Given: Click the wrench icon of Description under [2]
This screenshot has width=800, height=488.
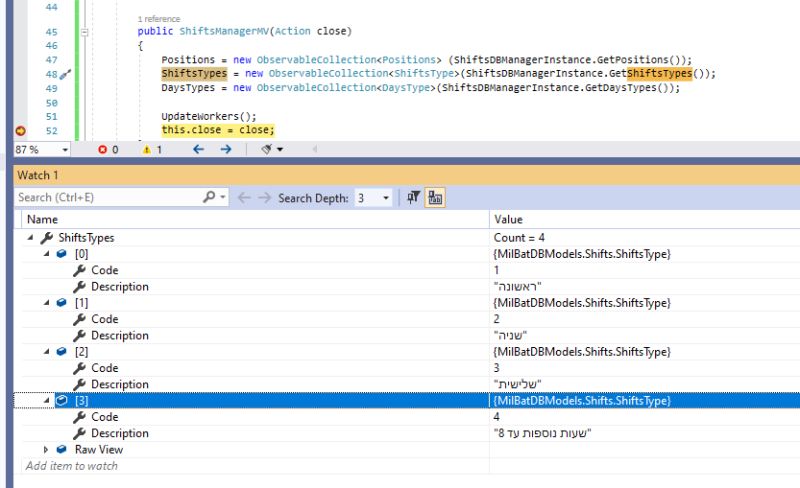Looking at the screenshot, I should tap(79, 384).
